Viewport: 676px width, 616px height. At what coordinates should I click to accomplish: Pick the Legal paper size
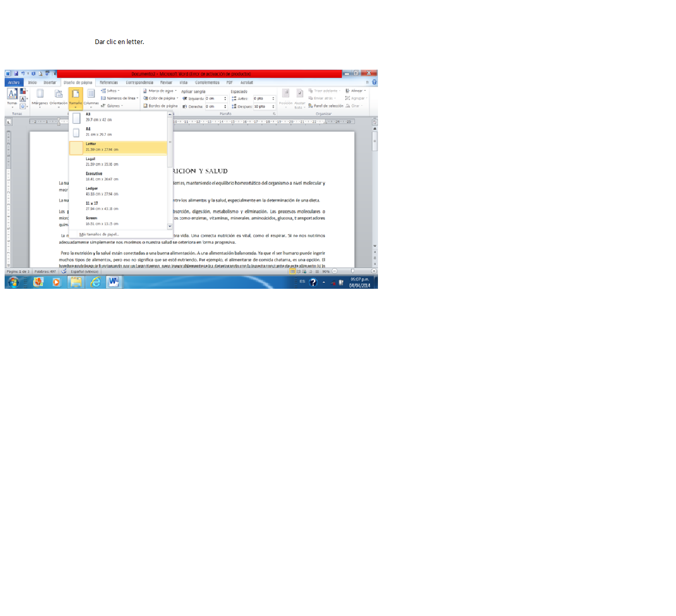pyautogui.click(x=118, y=162)
